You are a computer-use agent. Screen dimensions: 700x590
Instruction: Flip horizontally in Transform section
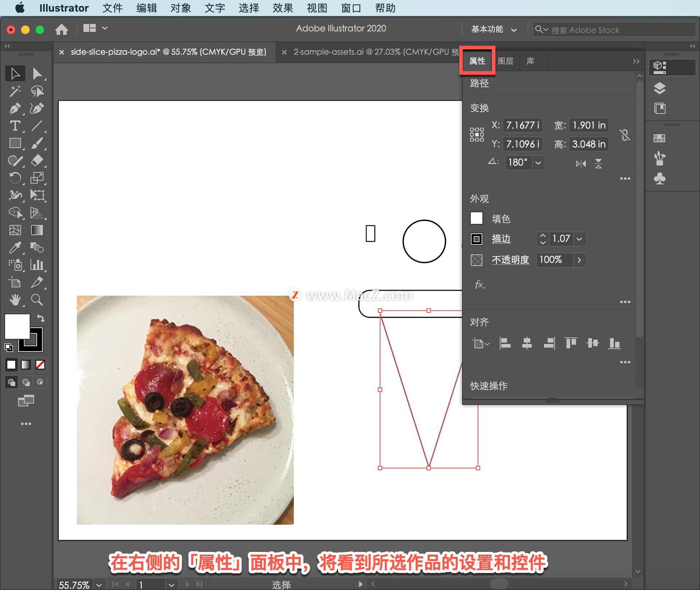coord(581,163)
